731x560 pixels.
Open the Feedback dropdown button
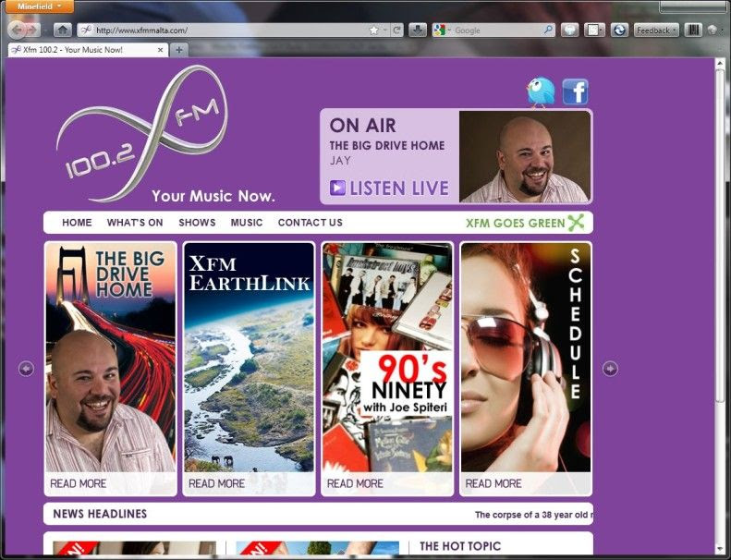tap(656, 30)
